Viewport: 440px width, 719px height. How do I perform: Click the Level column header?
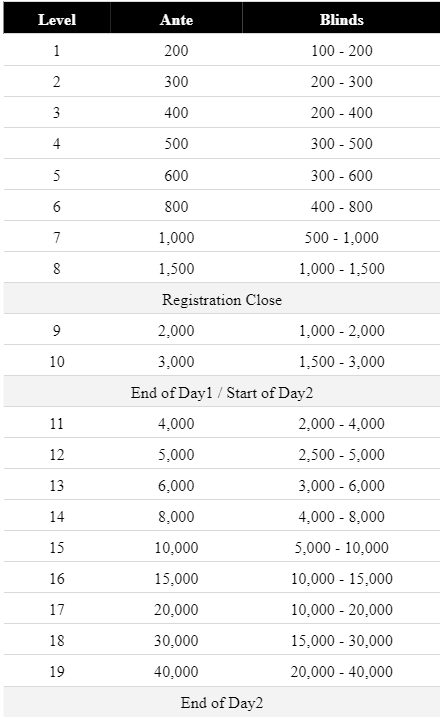coord(57,20)
